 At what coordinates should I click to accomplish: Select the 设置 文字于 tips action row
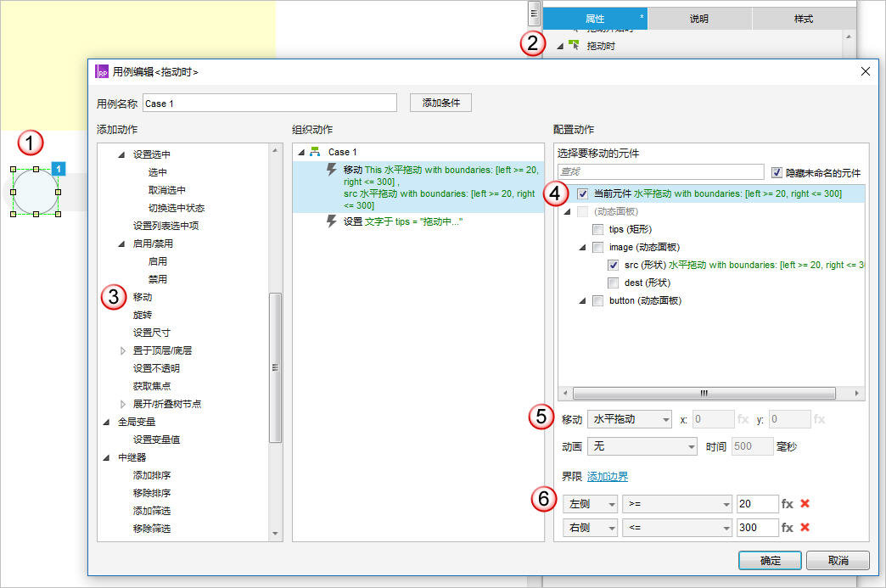point(418,221)
